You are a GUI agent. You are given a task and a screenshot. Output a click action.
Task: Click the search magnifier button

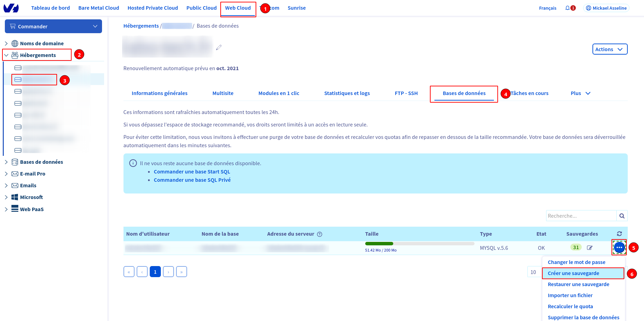[622, 216]
